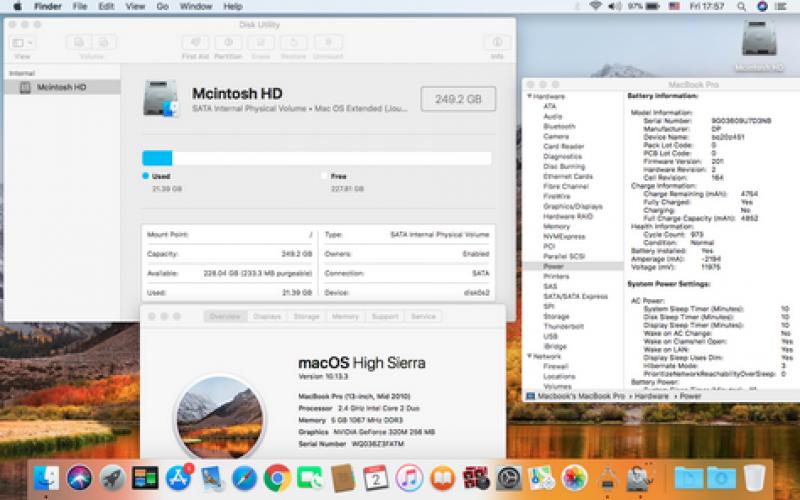Screen dimensions: 800x500
Task: Open Launchpad rocket icon in Dock
Action: pos(112,478)
